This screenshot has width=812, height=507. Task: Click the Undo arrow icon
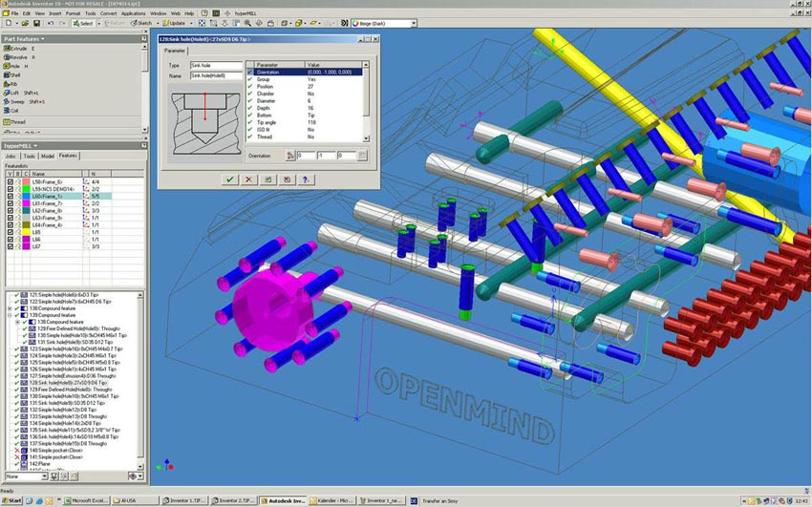click(51, 23)
